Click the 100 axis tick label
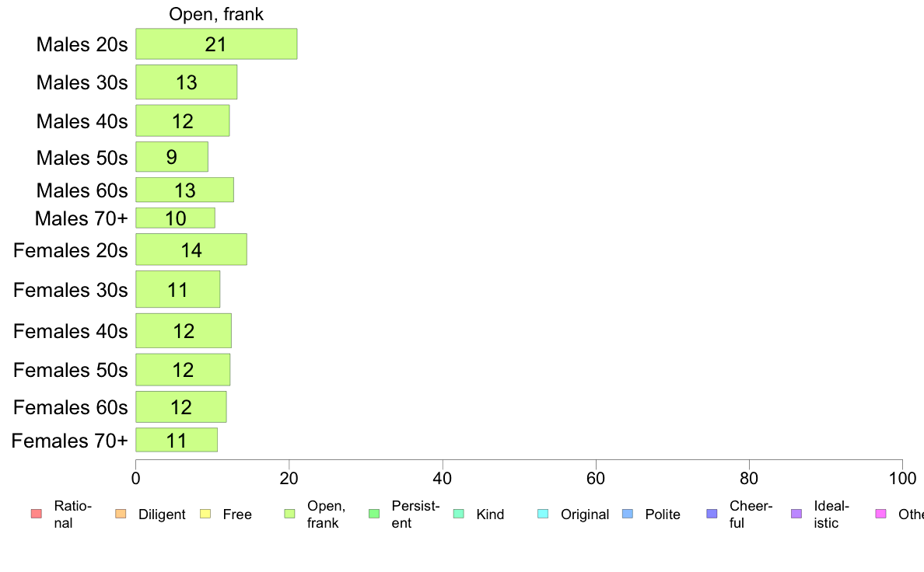924x572 pixels. pos(902,478)
